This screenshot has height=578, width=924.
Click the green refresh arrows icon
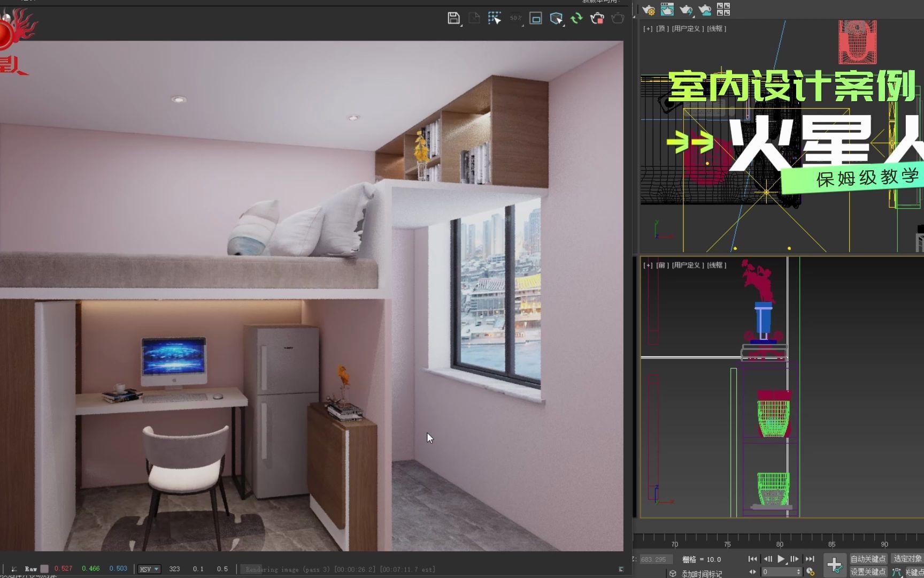(x=576, y=18)
